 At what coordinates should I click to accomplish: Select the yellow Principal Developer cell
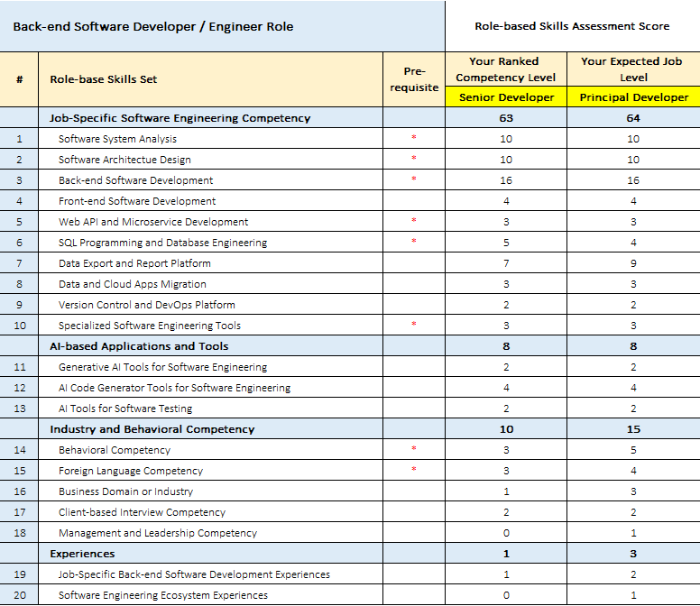[x=633, y=97]
